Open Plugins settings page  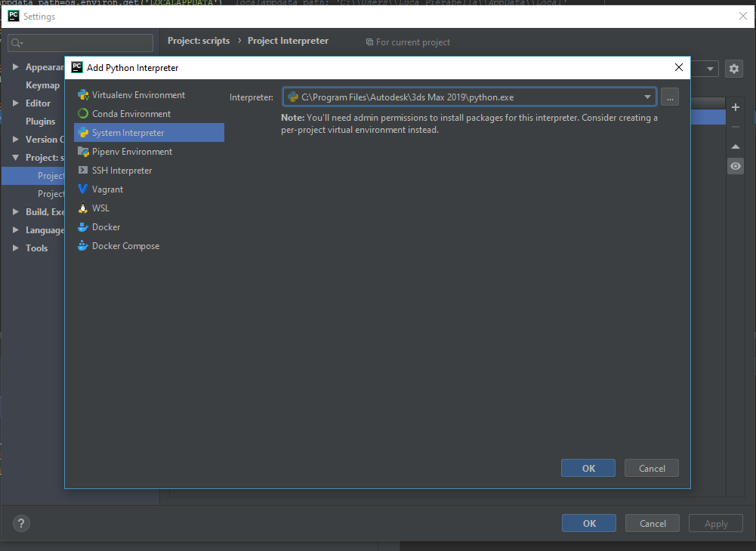pos(40,122)
